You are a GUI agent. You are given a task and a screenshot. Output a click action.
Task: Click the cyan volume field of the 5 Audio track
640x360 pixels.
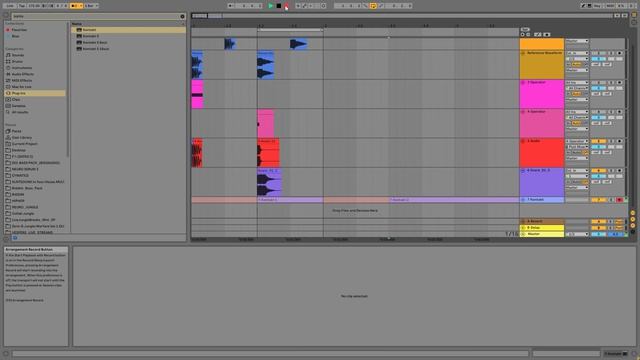[x=598, y=147]
